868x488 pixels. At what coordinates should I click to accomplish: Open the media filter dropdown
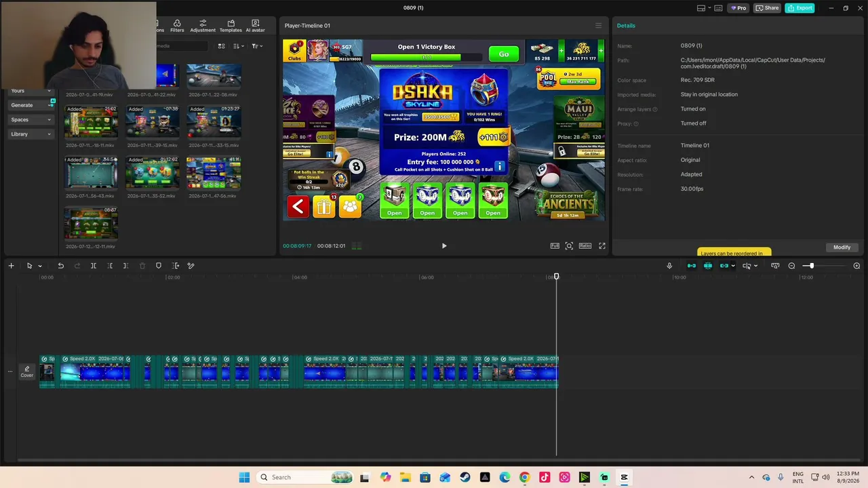[x=257, y=46]
